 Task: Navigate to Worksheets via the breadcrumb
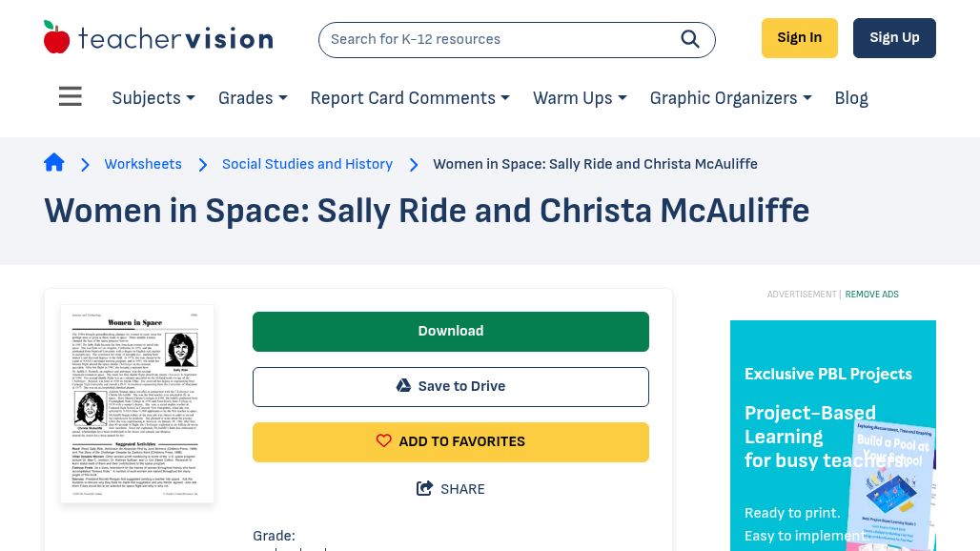[x=143, y=164]
